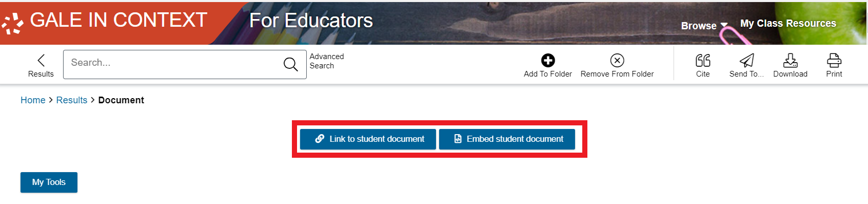Click the Embed student document button
Image resolution: width=868 pixels, height=204 pixels.
point(507,139)
